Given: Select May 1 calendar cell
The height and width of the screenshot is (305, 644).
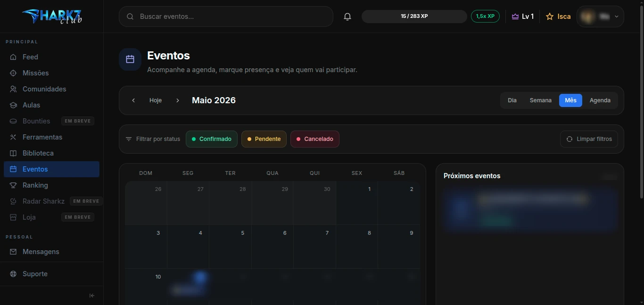Looking at the screenshot, I should tap(357, 203).
